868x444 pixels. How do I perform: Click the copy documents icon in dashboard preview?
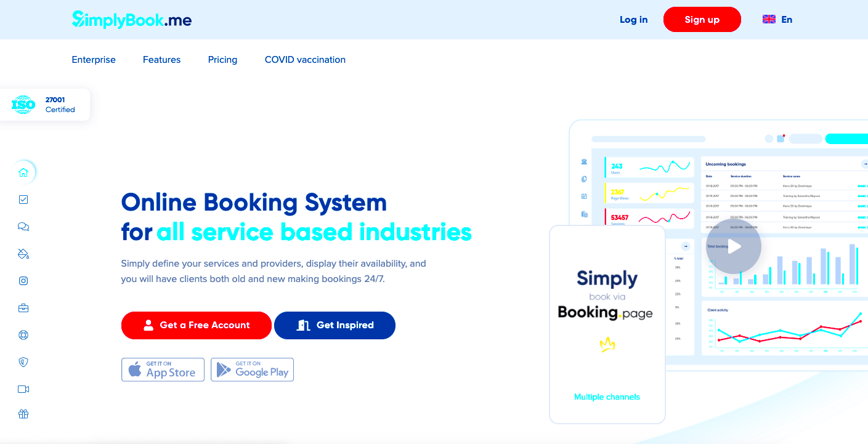point(584,179)
